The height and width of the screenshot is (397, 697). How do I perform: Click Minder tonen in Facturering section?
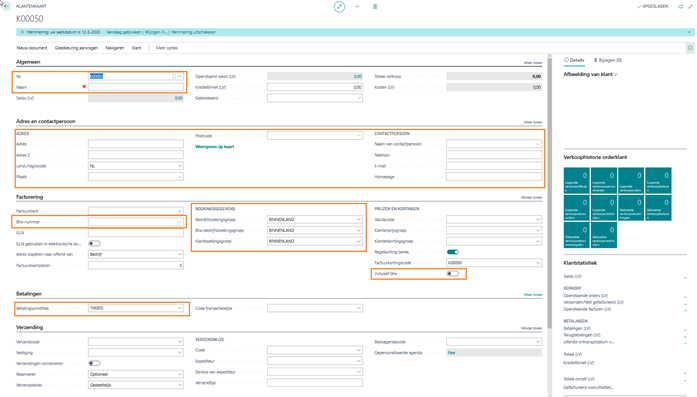[x=531, y=197]
